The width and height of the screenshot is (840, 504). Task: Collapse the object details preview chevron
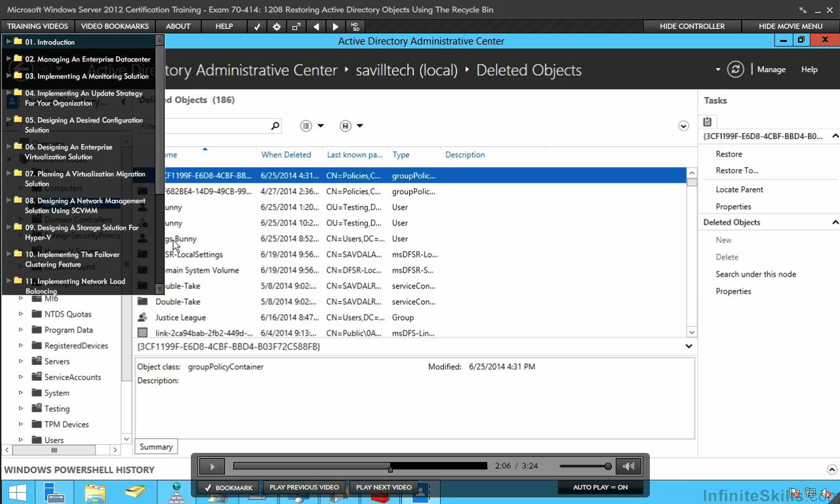pos(689,346)
